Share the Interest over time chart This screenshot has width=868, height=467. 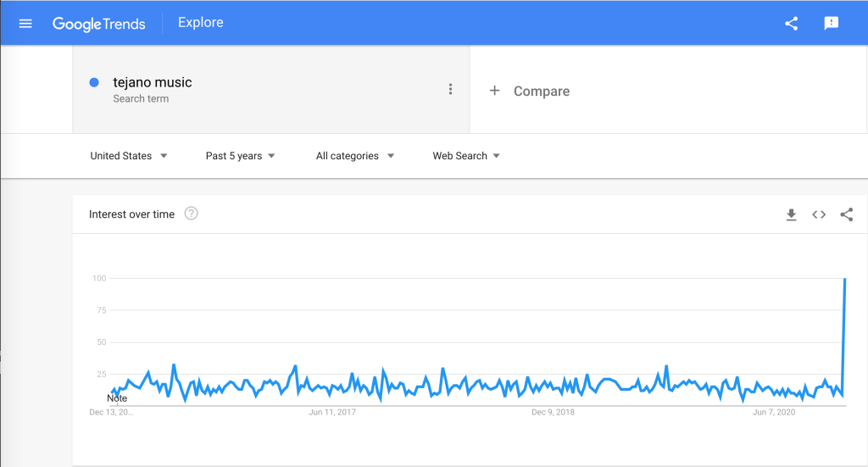[x=846, y=215]
